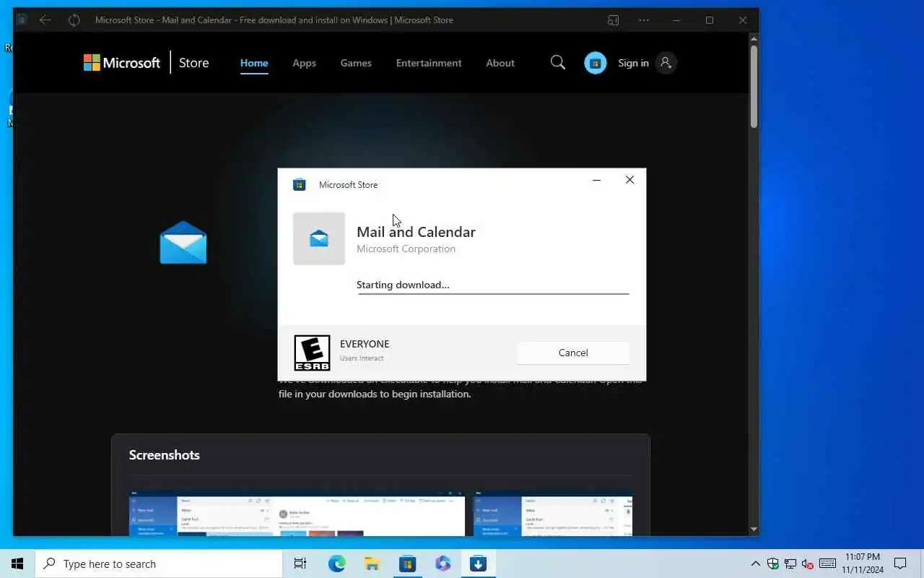Show hidden system tray icons
924x578 pixels.
[755, 564]
